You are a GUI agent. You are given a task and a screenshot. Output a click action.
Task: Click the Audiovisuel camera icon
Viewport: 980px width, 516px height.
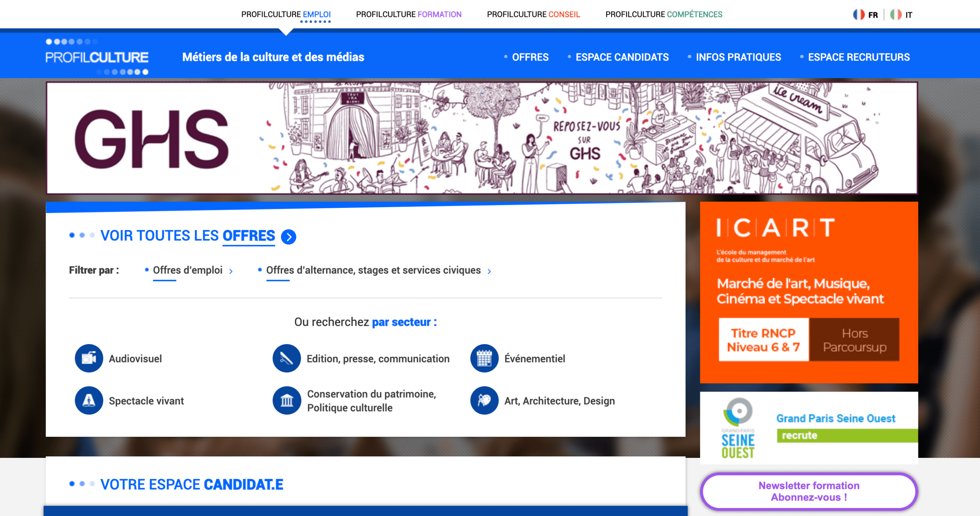tap(89, 358)
